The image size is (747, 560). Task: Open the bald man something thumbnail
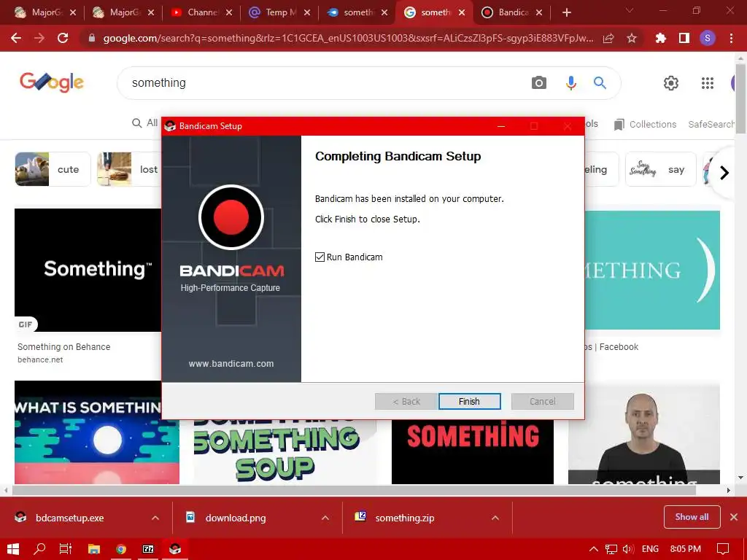click(643, 433)
